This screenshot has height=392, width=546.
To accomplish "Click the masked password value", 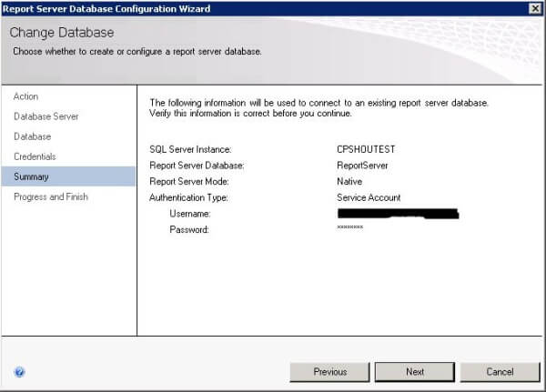I will 350,227.
